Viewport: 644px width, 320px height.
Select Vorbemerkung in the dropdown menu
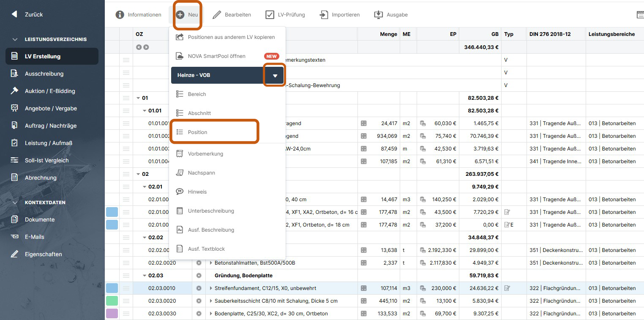(x=205, y=154)
